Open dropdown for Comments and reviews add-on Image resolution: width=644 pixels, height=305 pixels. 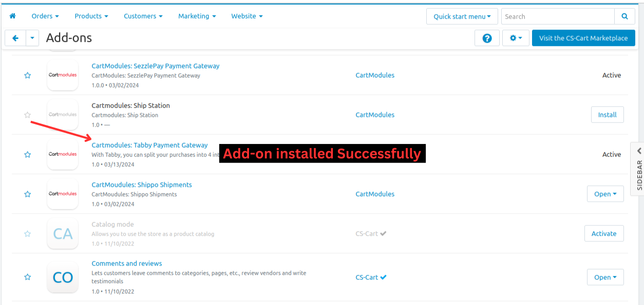pos(605,277)
